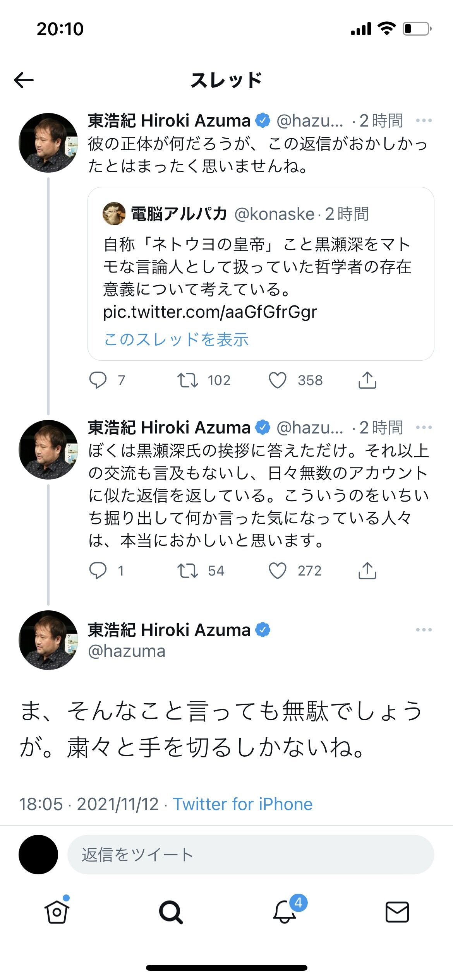Open the Direct Messages tab
Screen dimensions: 453x980
(x=397, y=912)
